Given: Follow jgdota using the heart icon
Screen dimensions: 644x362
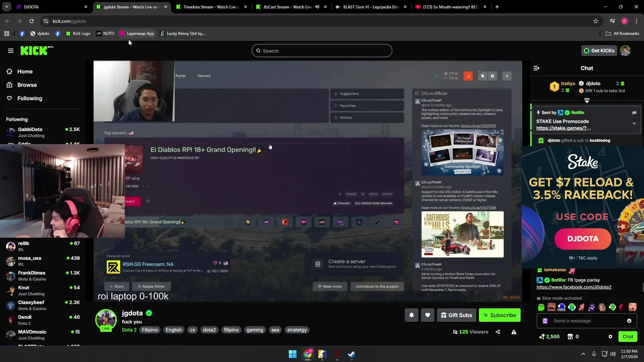Looking at the screenshot, I should [428, 315].
